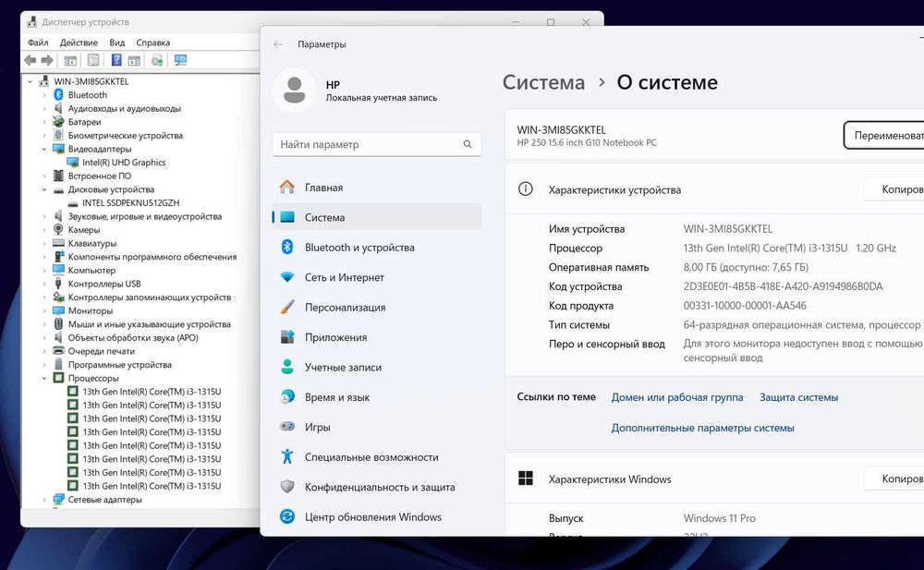Open the Вид menu in Device Manager
Viewport: 924px width, 570px height.
[116, 42]
